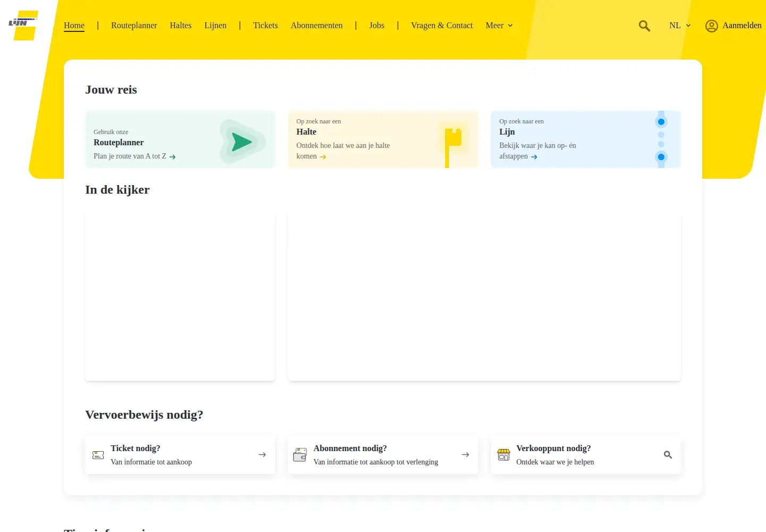Click 'Ontdek waar we je helpen' text
The height and width of the screenshot is (532, 766).
pyautogui.click(x=555, y=462)
